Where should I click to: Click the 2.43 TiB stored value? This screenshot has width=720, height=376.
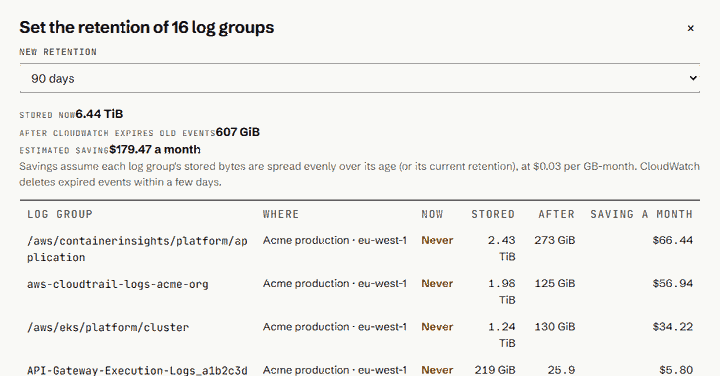tap(501, 248)
